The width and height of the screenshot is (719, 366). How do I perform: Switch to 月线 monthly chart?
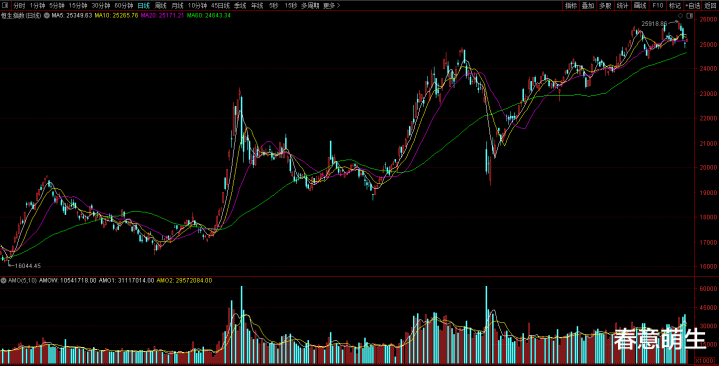(x=177, y=6)
